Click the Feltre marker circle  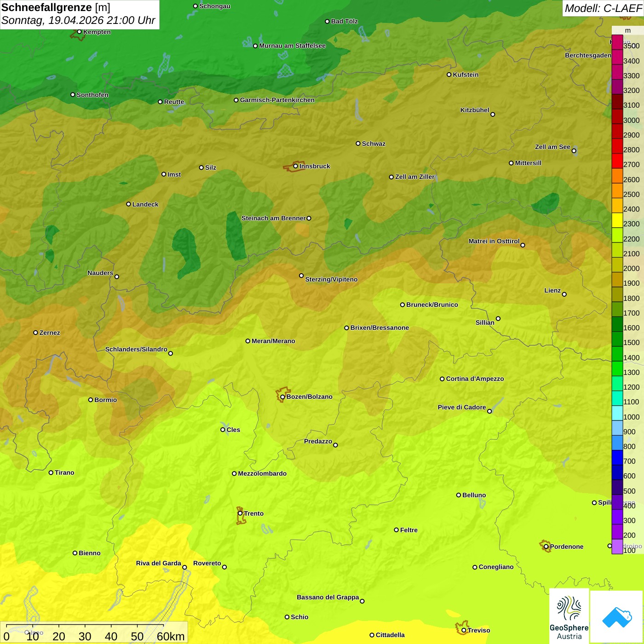(396, 530)
